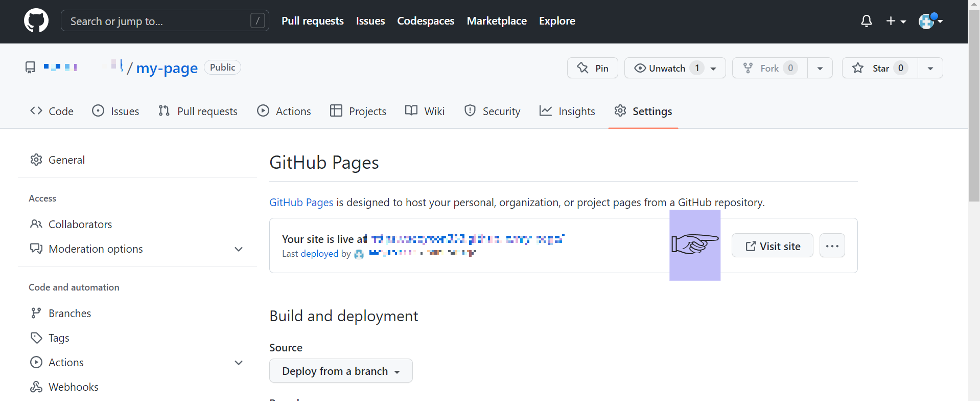Open Explore in top navigation

click(557, 21)
